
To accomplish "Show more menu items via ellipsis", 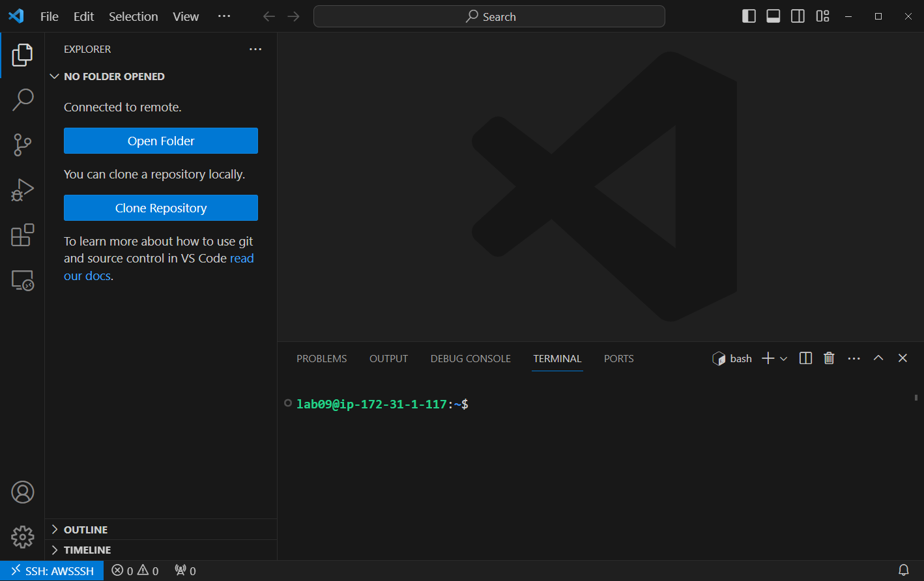I will coord(224,16).
